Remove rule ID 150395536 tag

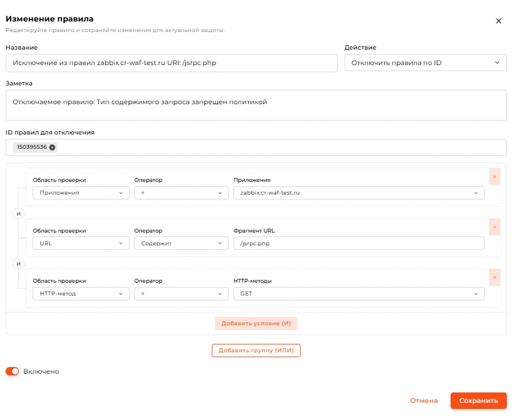(x=52, y=147)
